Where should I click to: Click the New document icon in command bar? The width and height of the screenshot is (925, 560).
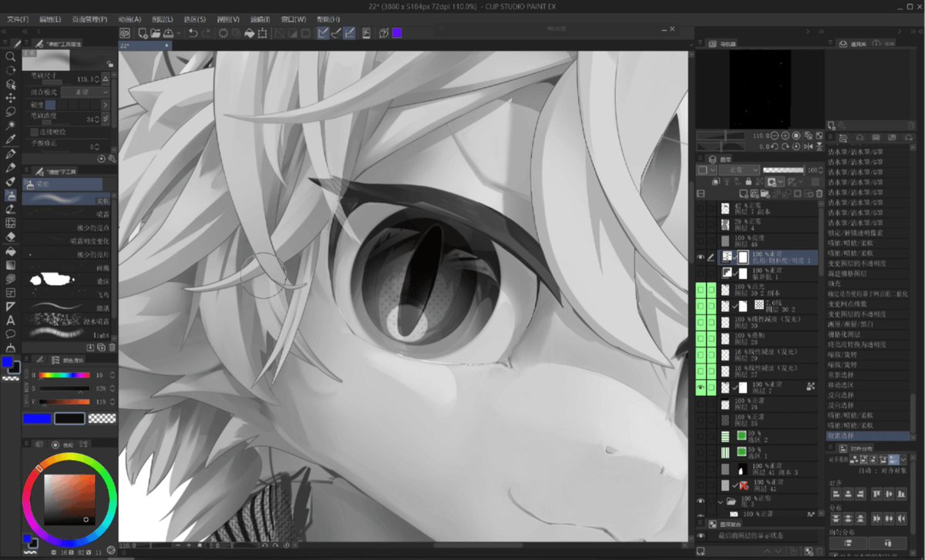143,33
